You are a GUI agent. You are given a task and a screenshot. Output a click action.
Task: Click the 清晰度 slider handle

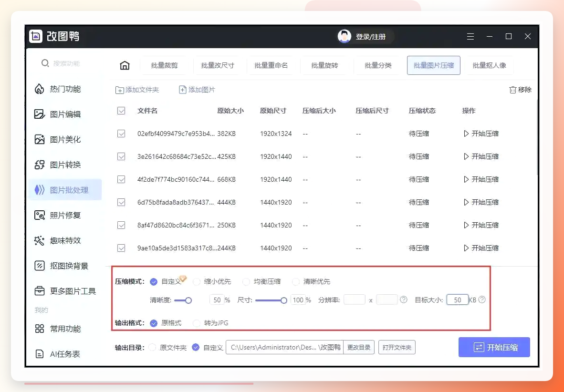coord(188,300)
